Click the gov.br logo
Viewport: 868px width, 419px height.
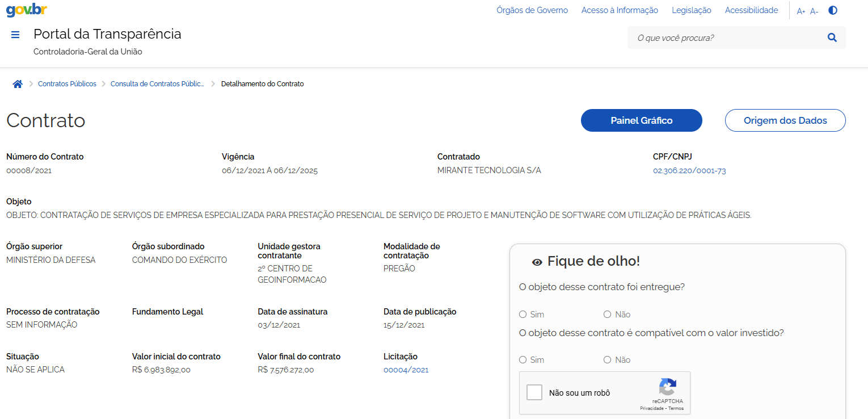pyautogui.click(x=27, y=10)
